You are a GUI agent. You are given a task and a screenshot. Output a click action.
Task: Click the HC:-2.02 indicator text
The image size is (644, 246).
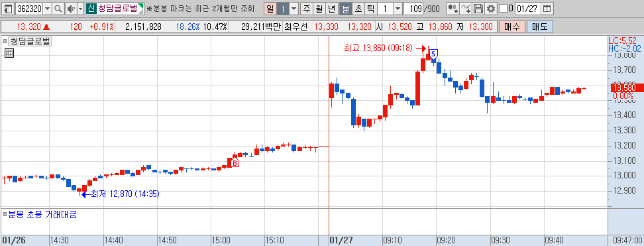[624, 48]
